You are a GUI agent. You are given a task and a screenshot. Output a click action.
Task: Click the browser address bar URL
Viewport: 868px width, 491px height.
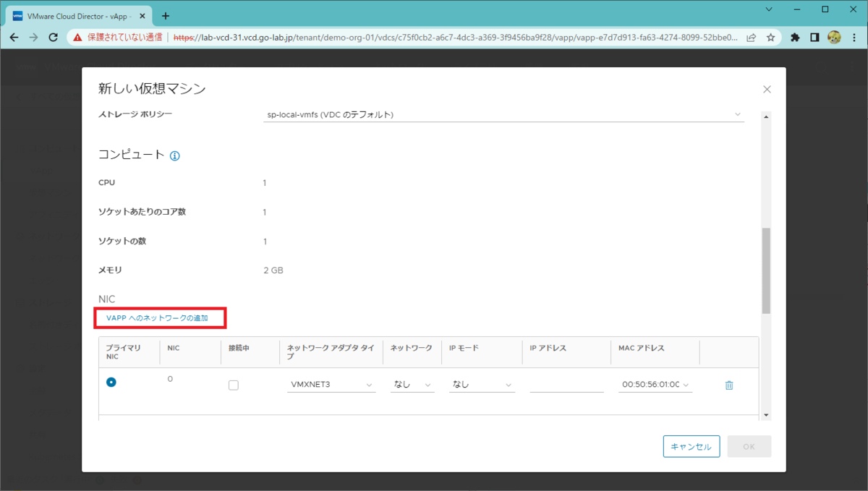point(456,37)
